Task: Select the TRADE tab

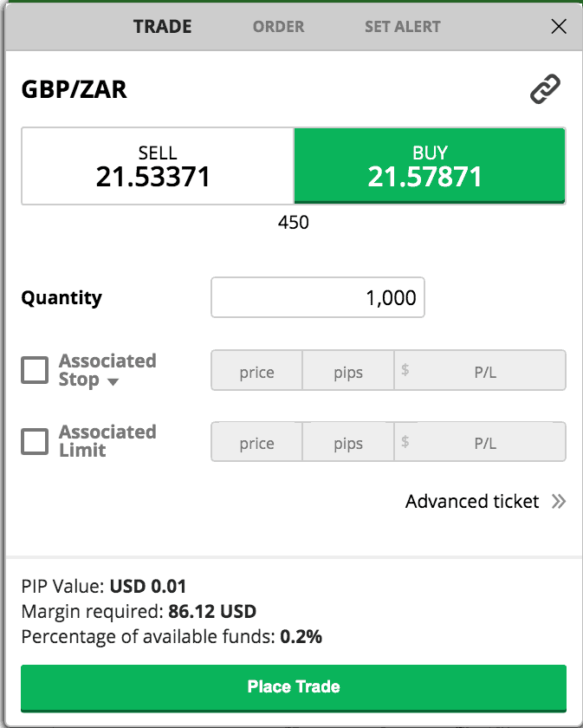Action: tap(163, 27)
